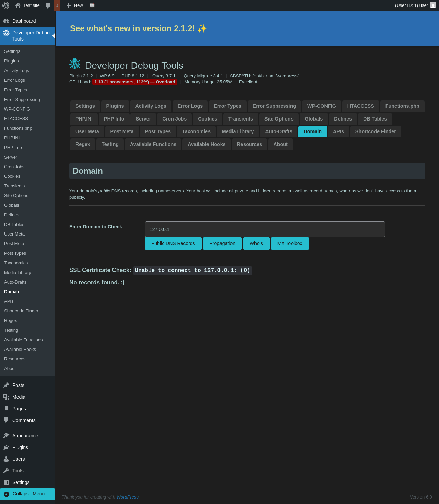Open Tools via the wrench icon

tap(6, 471)
